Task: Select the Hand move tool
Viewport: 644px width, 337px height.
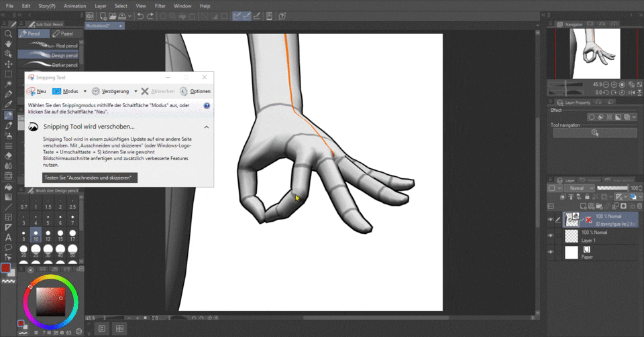Action: point(8,44)
